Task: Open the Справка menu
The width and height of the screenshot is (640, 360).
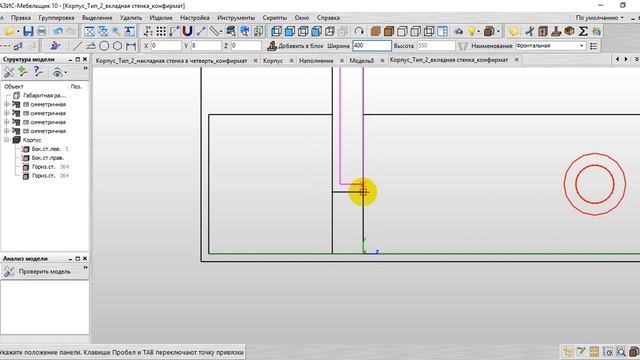Action: pos(328,18)
